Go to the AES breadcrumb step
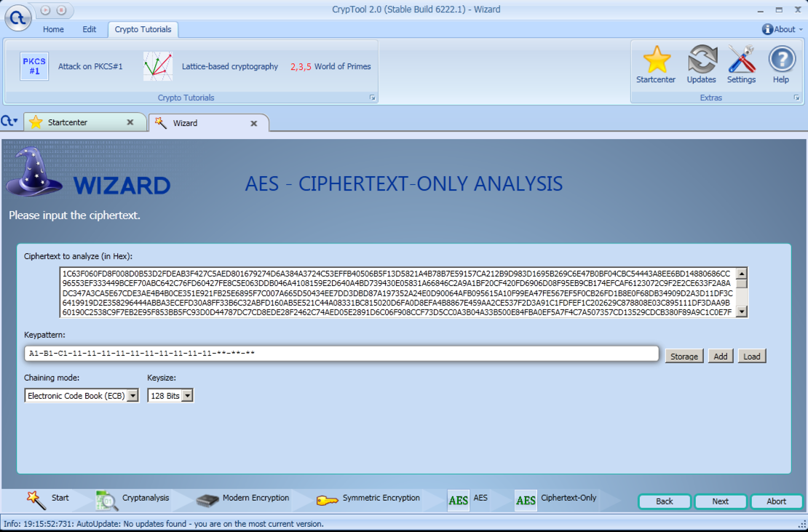 click(467, 499)
